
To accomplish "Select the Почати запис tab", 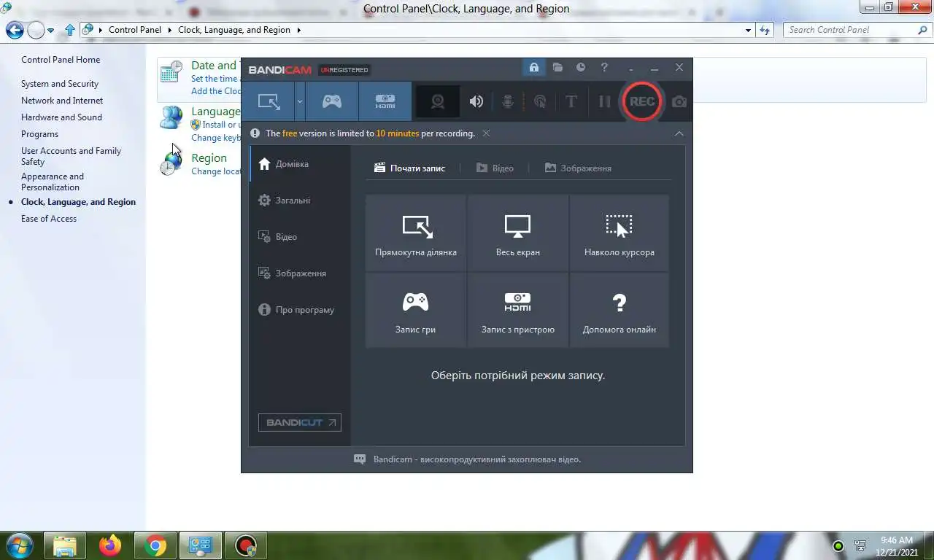I will click(x=409, y=168).
